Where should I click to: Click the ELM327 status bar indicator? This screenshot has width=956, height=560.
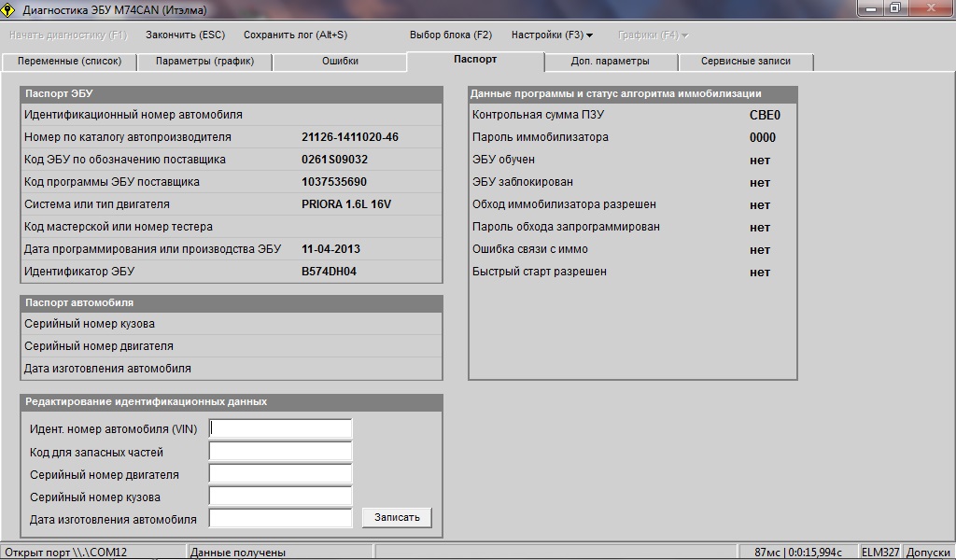(879, 553)
